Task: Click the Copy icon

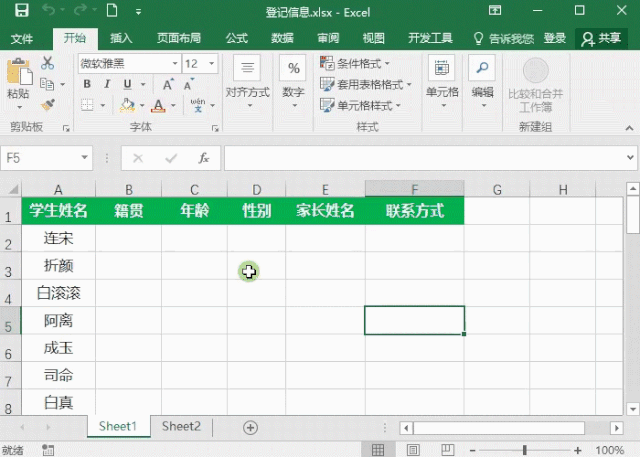Action: pos(47,84)
